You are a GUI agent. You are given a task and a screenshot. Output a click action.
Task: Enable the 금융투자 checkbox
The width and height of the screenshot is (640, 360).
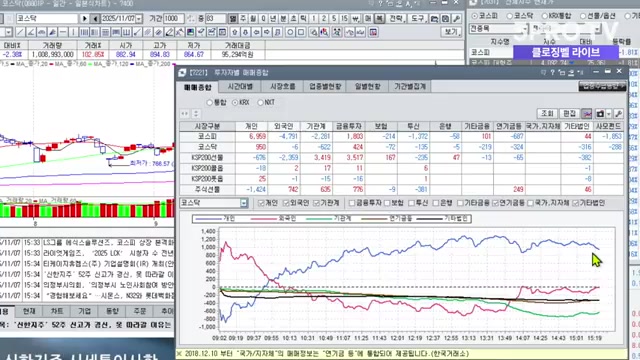(352, 203)
